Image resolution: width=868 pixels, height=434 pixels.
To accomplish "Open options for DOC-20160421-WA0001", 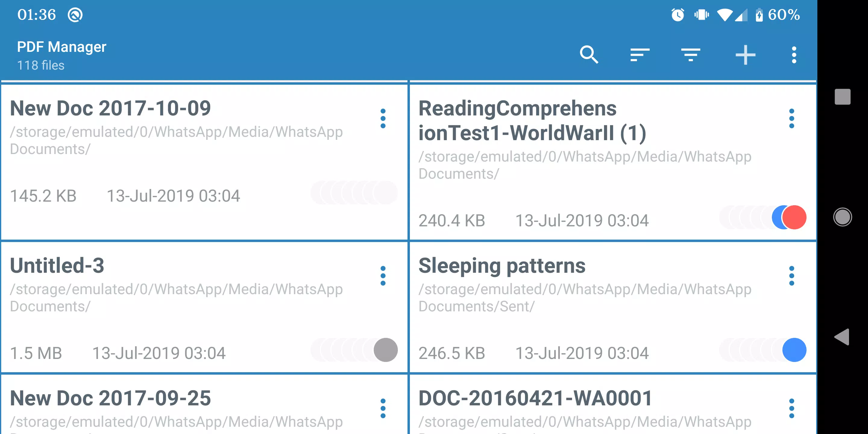I will [791, 408].
